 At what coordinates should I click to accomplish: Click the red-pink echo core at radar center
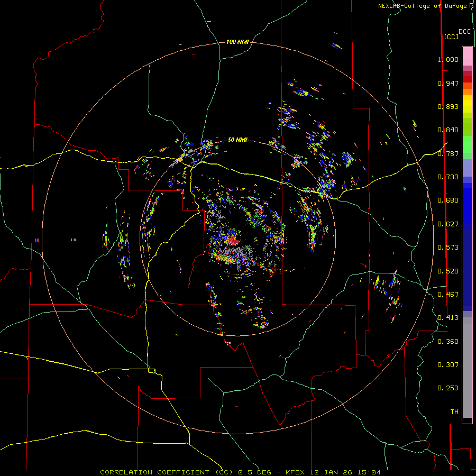233,241
